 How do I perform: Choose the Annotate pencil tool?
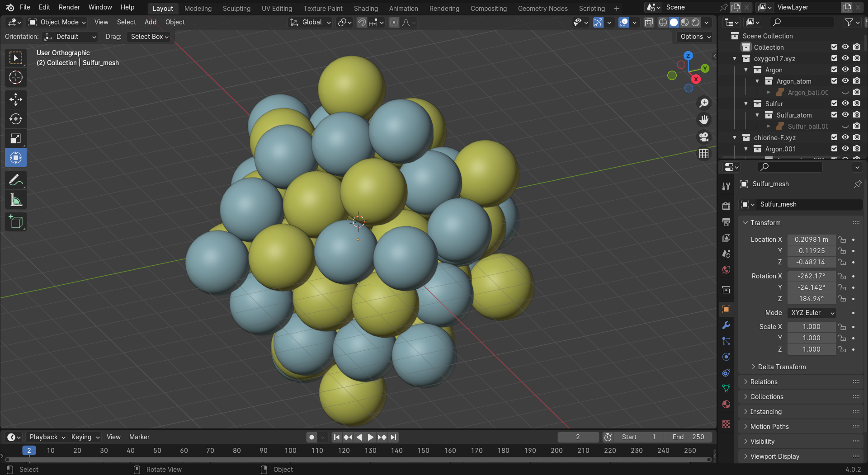coord(16,180)
